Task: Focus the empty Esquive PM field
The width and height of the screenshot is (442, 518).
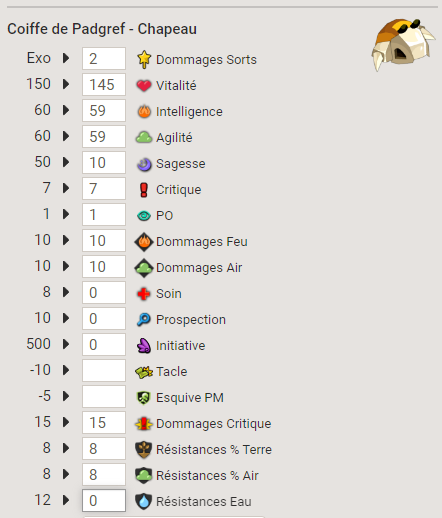Action: (x=104, y=396)
